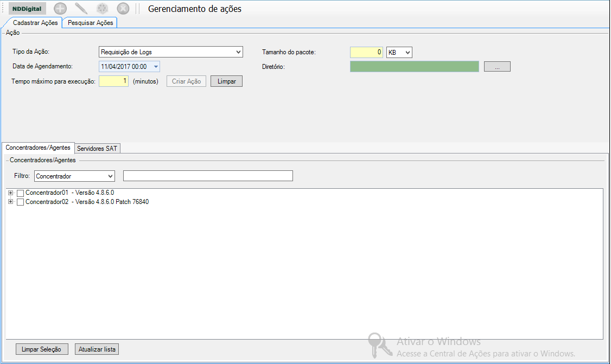This screenshot has width=611, height=364.
Task: Click the Tamanho do pacote field
Action: click(x=366, y=52)
